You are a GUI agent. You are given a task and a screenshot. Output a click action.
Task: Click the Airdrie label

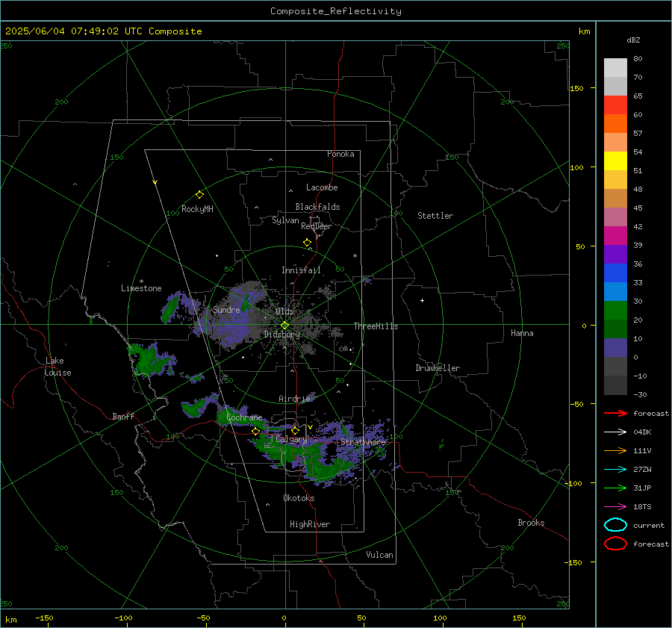pos(294,399)
